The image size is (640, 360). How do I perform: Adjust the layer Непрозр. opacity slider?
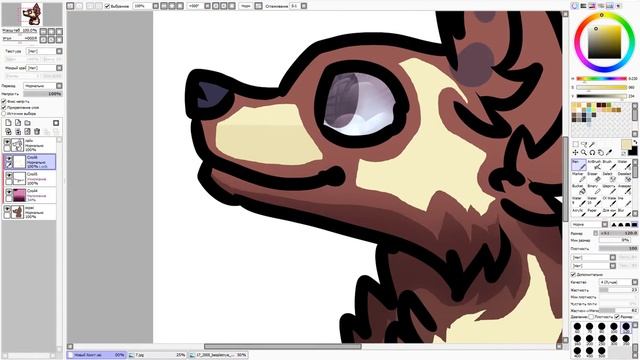pyautogui.click(x=42, y=94)
